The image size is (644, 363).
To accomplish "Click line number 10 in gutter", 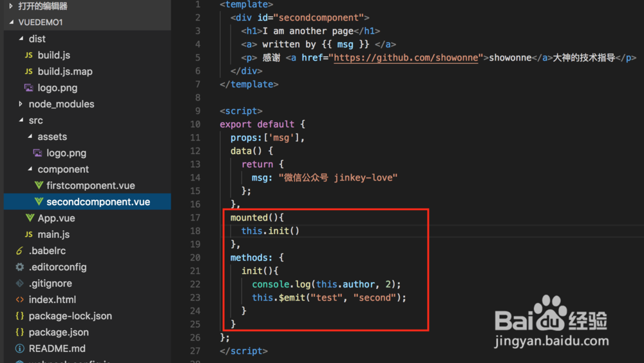I will (x=196, y=124).
